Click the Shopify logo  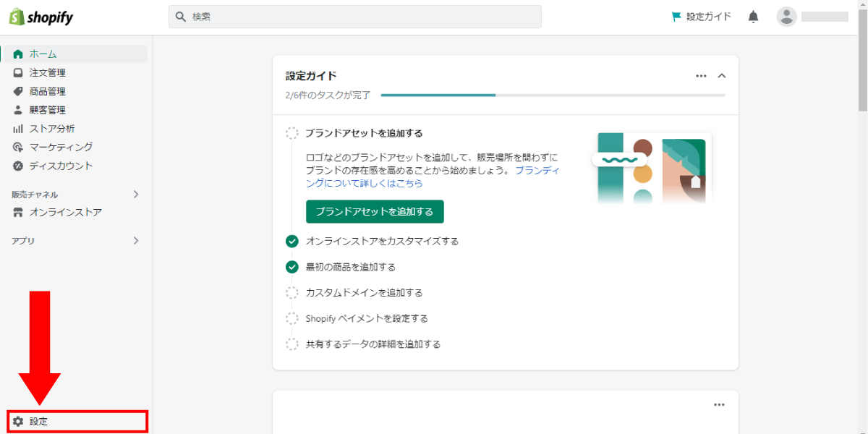pyautogui.click(x=41, y=17)
